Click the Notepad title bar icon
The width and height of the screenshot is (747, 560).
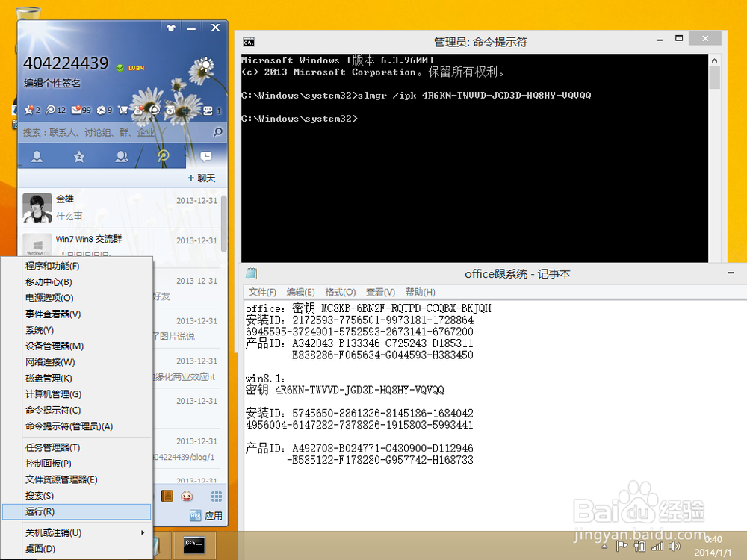coord(251,273)
